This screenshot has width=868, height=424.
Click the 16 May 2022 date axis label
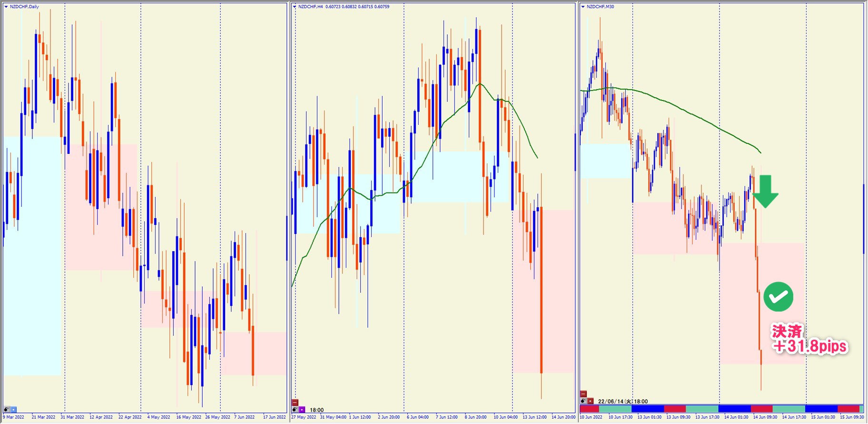point(188,417)
